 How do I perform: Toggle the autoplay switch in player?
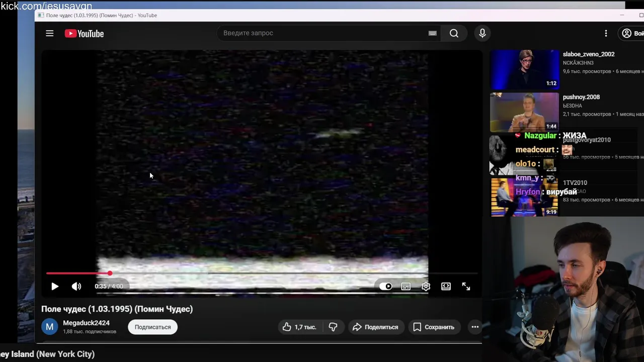[386, 286]
